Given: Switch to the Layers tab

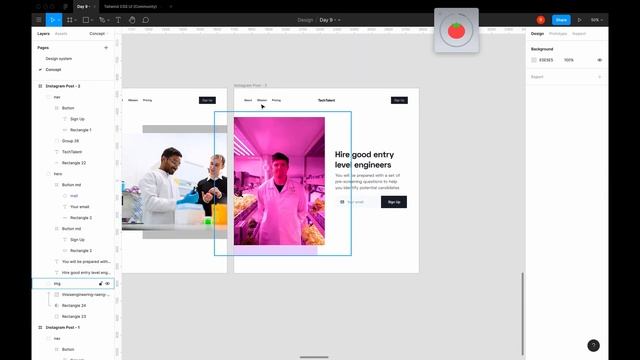Looking at the screenshot, I should point(43,33).
